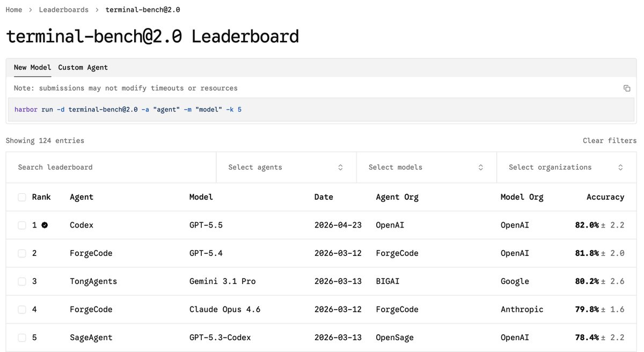Copy the harbor run command

point(626,88)
